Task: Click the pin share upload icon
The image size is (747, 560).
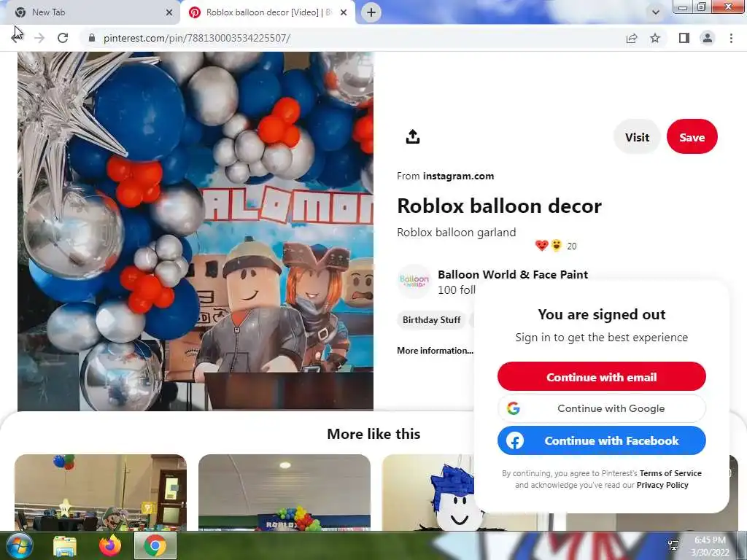Action: [x=413, y=137]
